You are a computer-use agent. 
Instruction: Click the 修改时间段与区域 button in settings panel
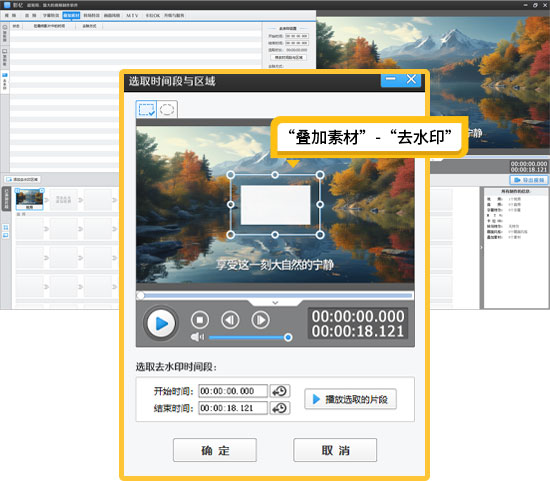point(288,57)
